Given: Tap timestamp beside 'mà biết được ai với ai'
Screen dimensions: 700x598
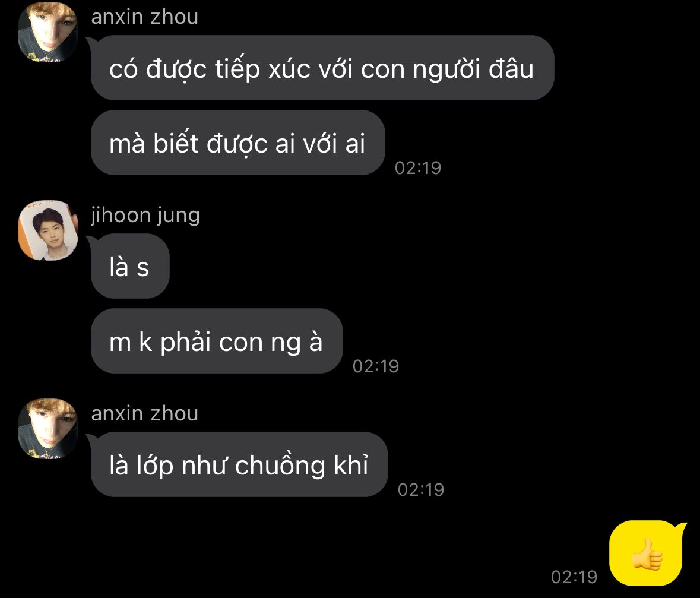Looking at the screenshot, I should (x=418, y=168).
